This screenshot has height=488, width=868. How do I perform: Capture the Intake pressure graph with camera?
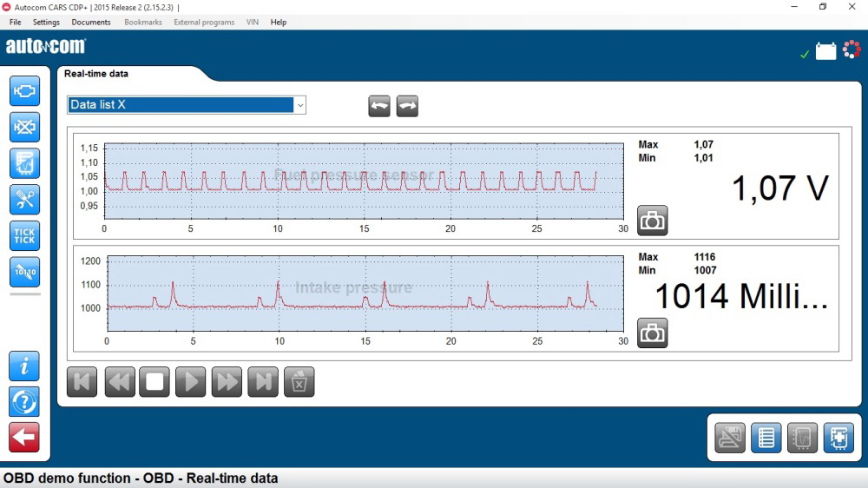point(652,333)
